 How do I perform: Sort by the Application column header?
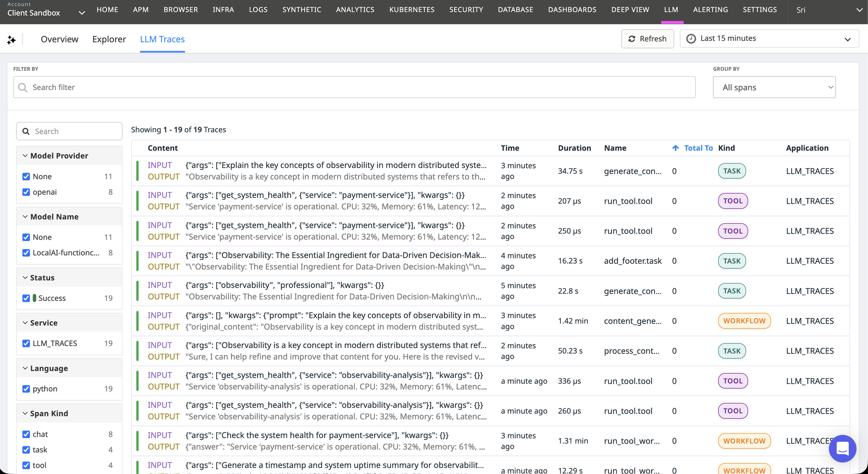click(807, 148)
